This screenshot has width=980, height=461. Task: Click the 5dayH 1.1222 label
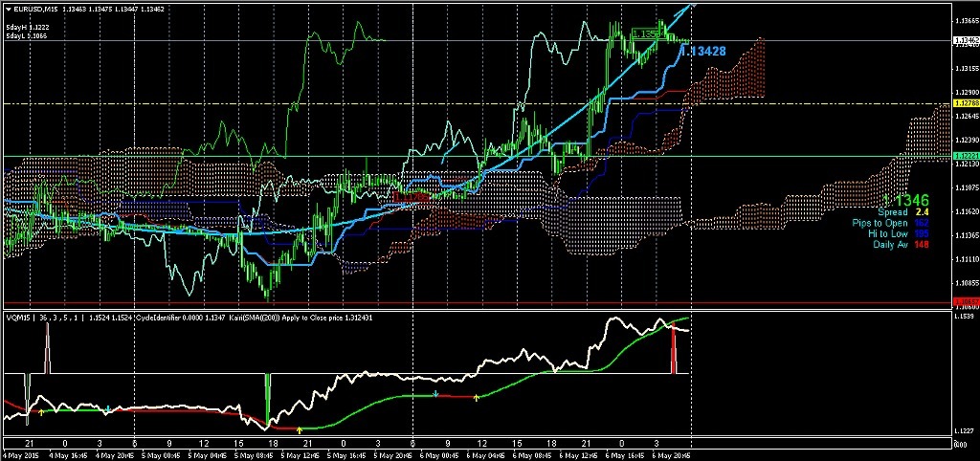point(26,29)
